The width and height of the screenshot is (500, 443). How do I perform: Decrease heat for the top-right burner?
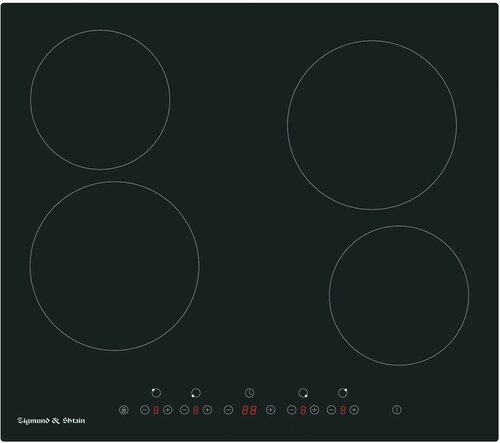click(331, 410)
